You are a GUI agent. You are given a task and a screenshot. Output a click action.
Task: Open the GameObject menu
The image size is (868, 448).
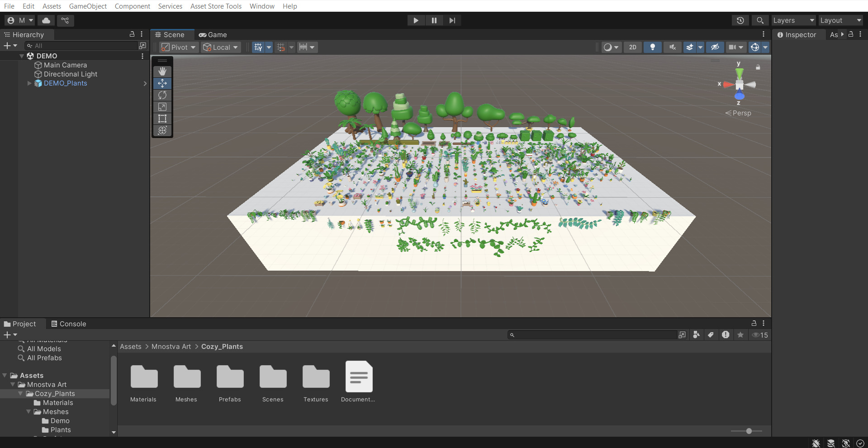click(x=88, y=6)
